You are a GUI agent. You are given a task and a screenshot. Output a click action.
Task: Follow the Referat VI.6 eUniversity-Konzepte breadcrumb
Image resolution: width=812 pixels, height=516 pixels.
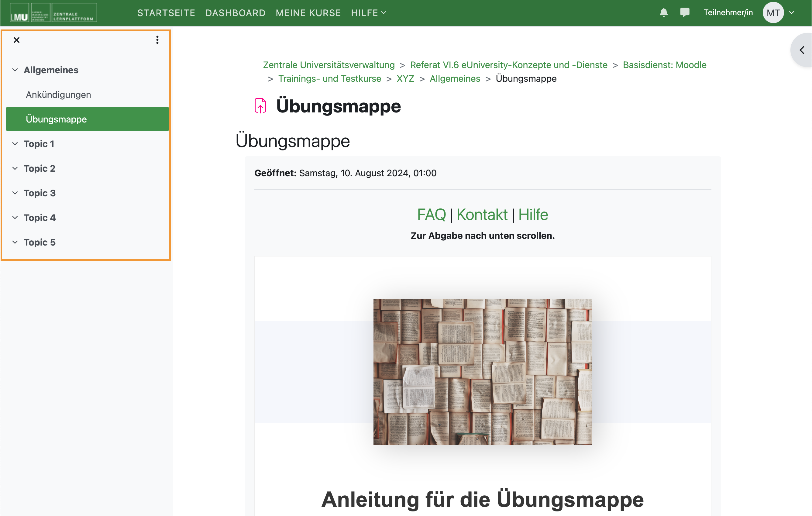508,65
